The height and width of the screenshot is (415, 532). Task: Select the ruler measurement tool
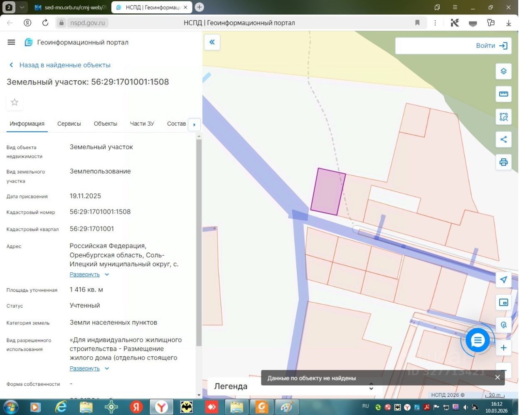click(x=503, y=94)
